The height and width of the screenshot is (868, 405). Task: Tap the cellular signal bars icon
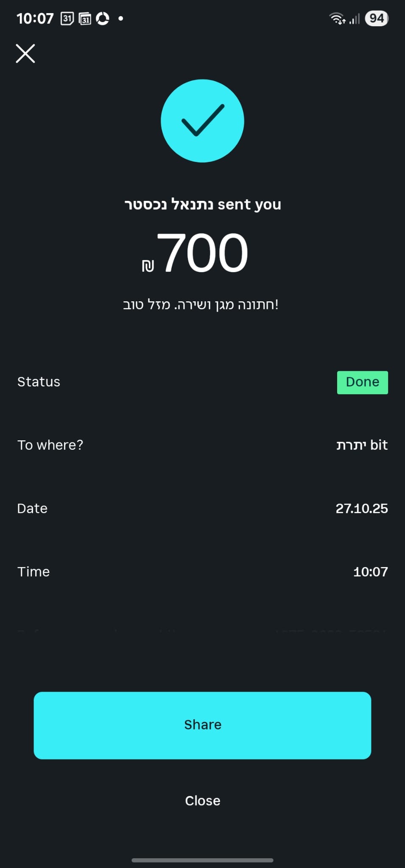coord(355,19)
